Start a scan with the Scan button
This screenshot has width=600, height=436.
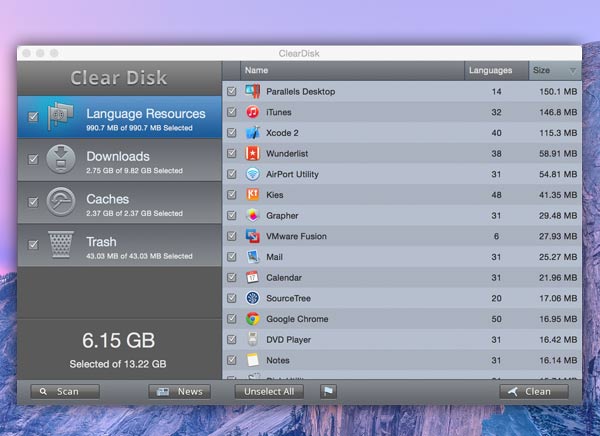tap(65, 392)
